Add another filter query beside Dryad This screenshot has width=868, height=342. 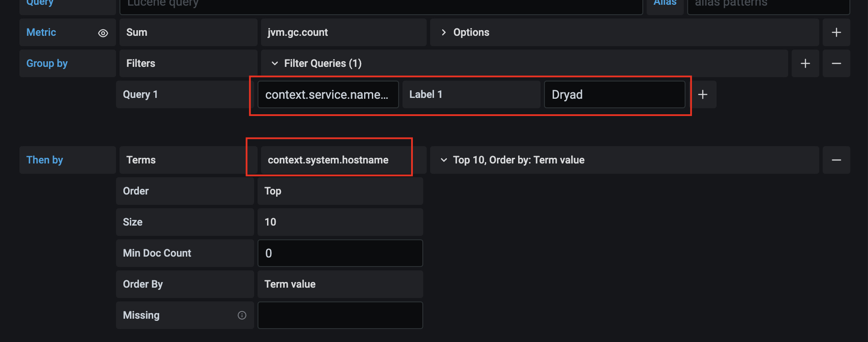pyautogui.click(x=703, y=94)
